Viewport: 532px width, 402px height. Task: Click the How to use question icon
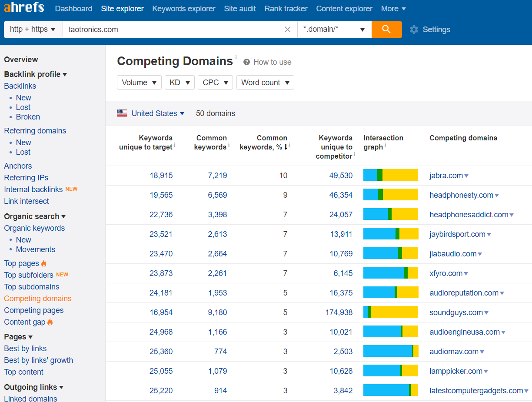pyautogui.click(x=246, y=62)
